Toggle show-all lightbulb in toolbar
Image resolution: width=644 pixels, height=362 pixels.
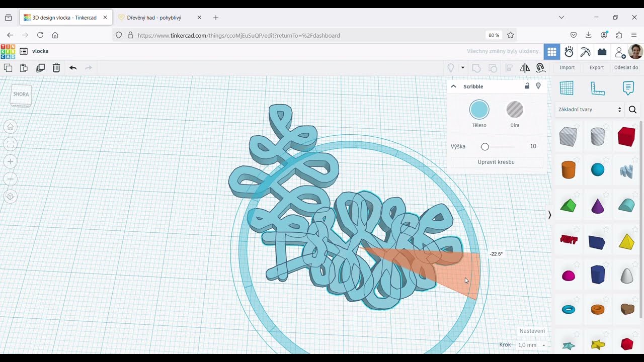coord(451,68)
